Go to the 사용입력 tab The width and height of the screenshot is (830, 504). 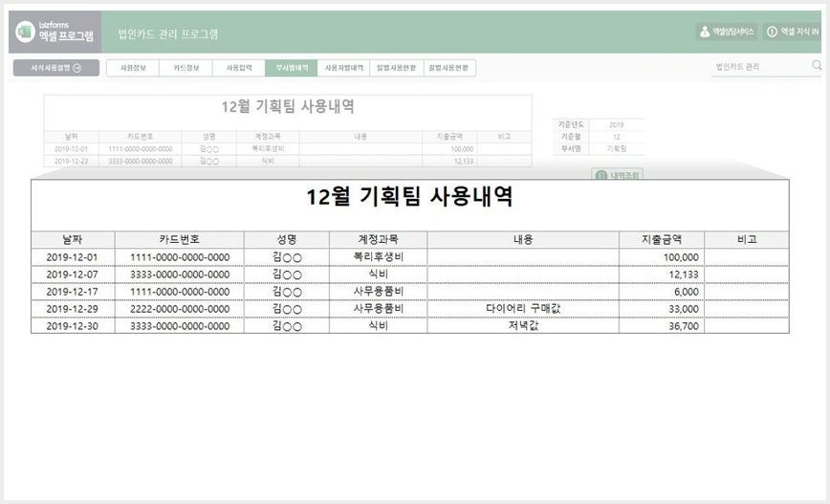239,68
